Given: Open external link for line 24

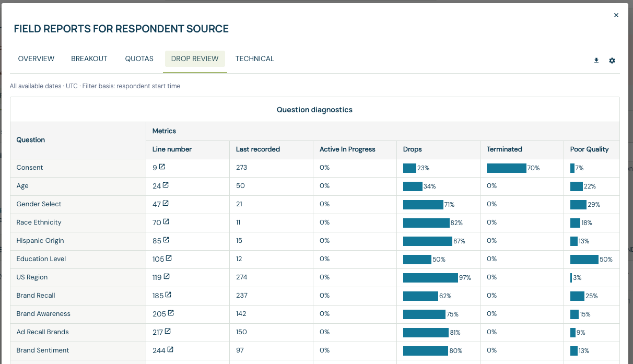Looking at the screenshot, I should point(166,185).
